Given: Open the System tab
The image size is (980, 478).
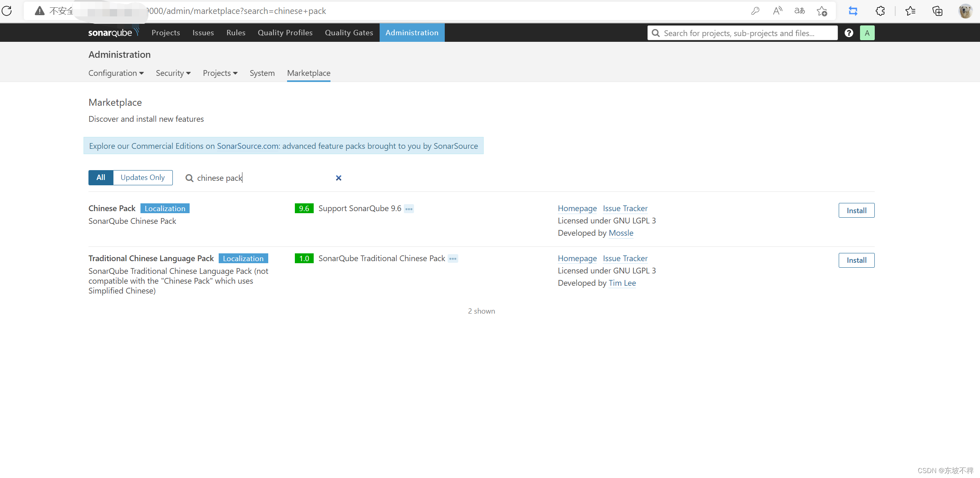Looking at the screenshot, I should [x=262, y=73].
